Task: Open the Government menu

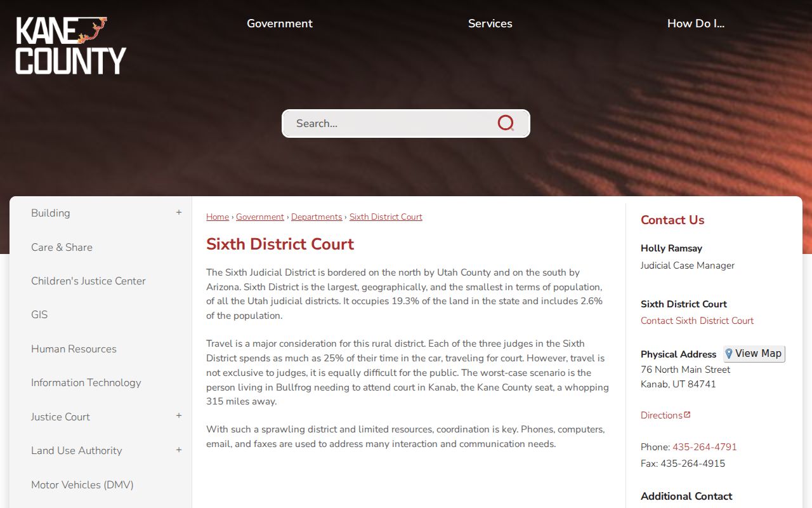Action: [280, 23]
